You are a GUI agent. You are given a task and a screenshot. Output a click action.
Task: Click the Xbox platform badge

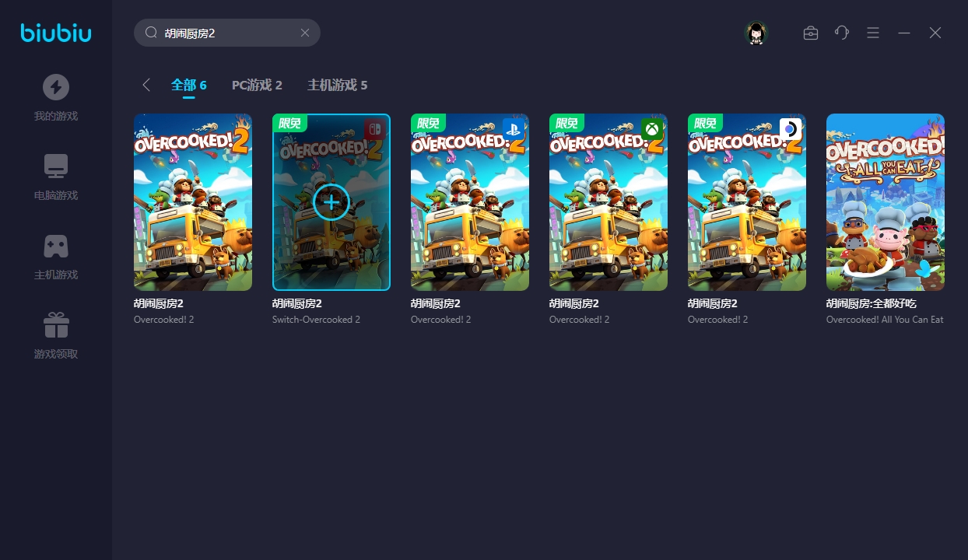tap(652, 129)
